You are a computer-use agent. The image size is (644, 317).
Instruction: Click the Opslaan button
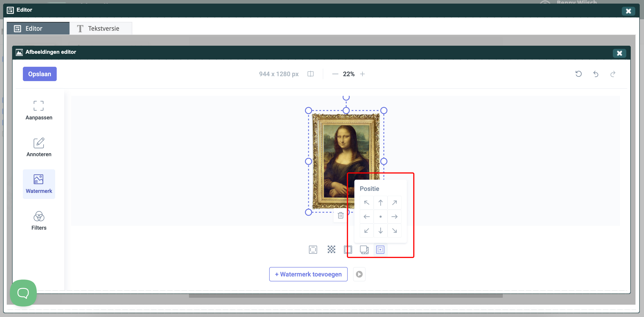(x=40, y=74)
